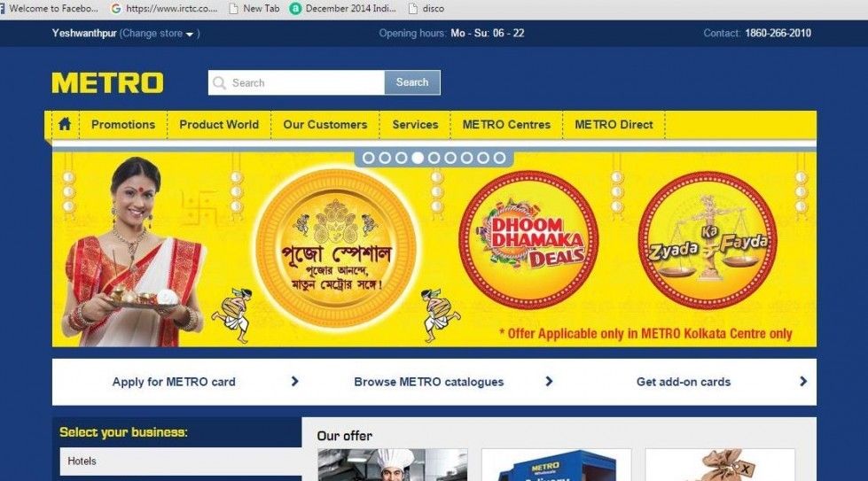Open the Browse METRO catalogues link
The width and height of the screenshot is (868, 481).
429,382
